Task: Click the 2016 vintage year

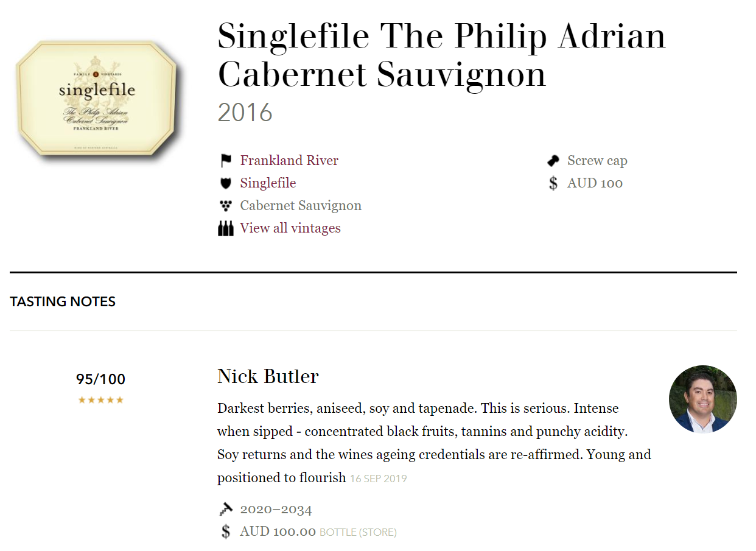Action: pos(245,113)
